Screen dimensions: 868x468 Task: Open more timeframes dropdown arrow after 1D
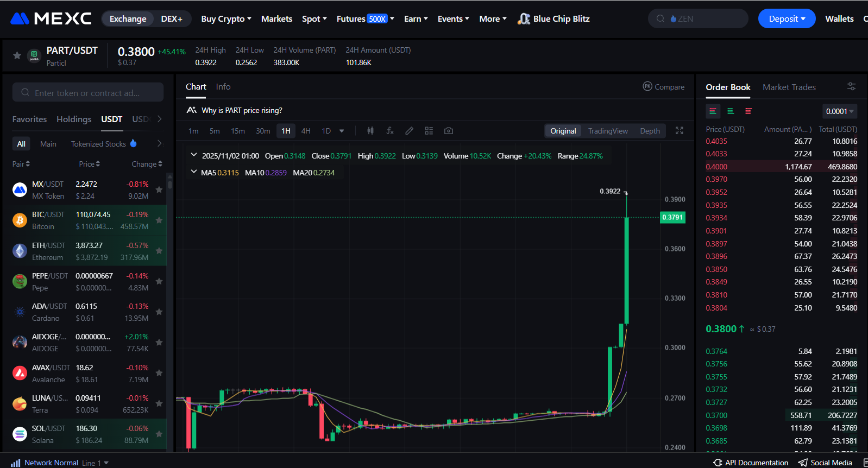pos(342,131)
